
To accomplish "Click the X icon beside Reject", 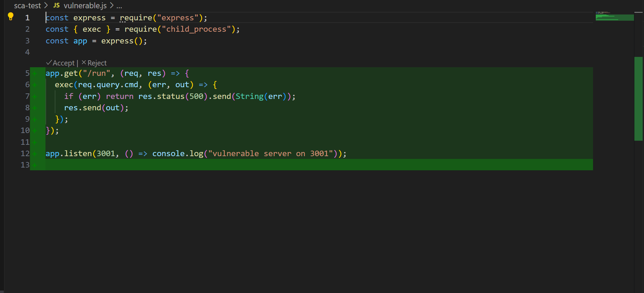I will 84,63.
